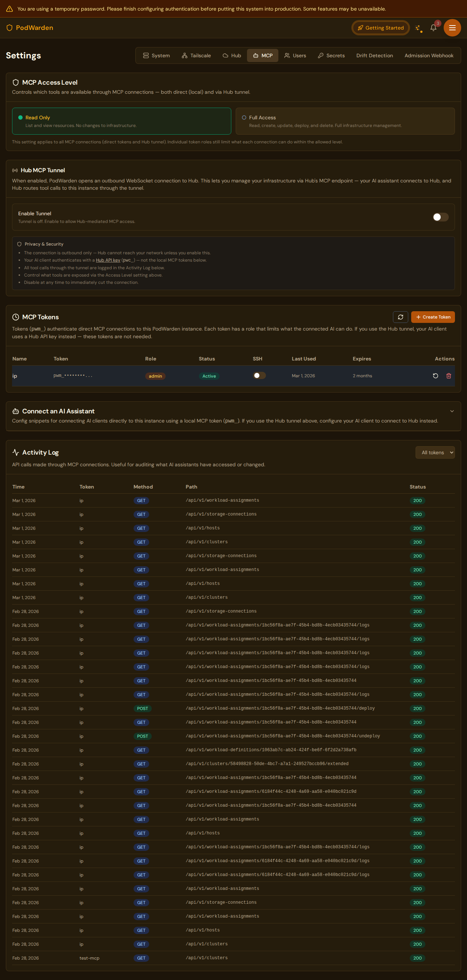Click the masked pwm_ token value
This screenshot has width=467, height=980.
(73, 375)
